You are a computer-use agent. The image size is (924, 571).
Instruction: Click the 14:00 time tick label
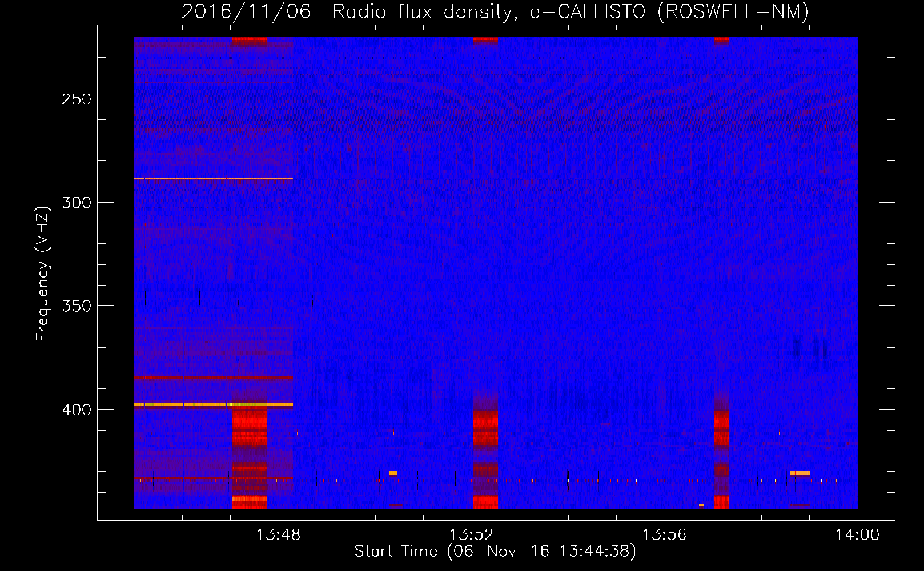click(857, 535)
